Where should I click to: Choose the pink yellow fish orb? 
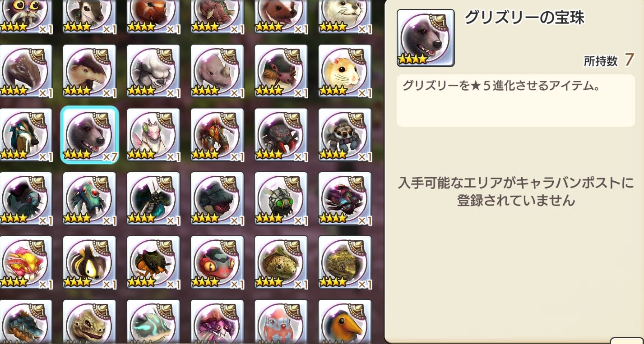click(26, 263)
